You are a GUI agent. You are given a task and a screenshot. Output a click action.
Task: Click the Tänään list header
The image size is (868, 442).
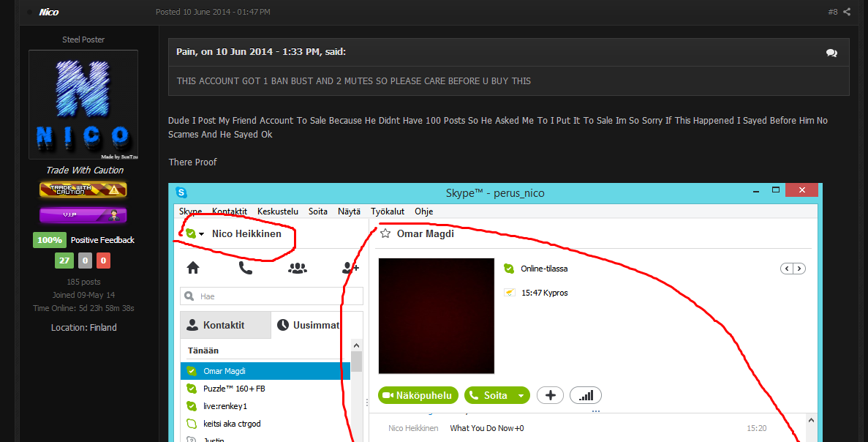[x=203, y=351]
